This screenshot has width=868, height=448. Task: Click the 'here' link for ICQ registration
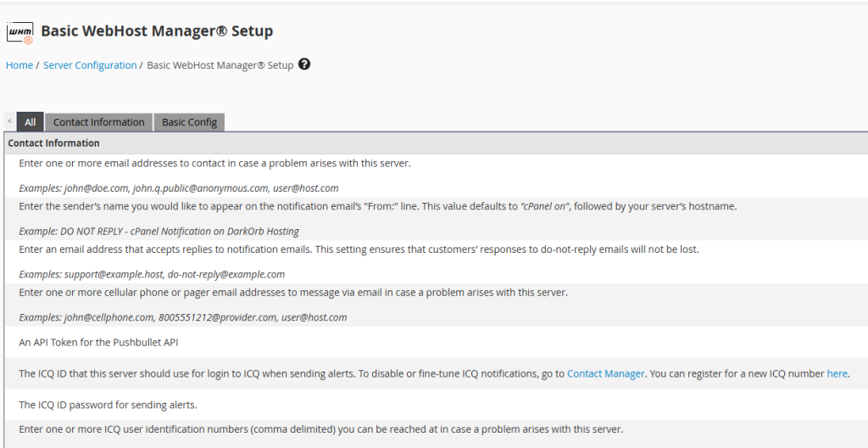pyautogui.click(x=837, y=373)
